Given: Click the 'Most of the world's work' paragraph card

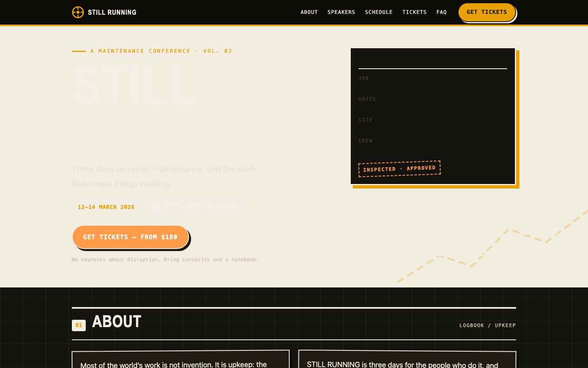Looking at the screenshot, I should pos(180,359).
